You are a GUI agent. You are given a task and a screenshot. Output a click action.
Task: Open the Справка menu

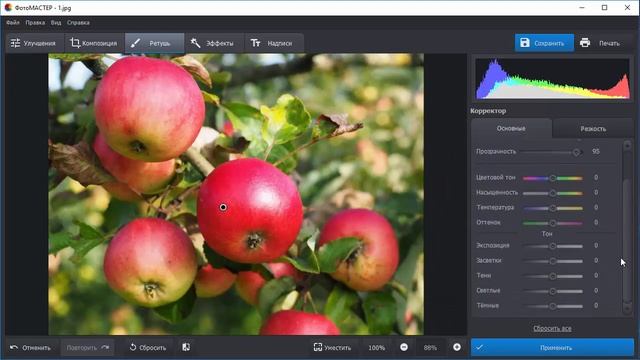tap(78, 23)
